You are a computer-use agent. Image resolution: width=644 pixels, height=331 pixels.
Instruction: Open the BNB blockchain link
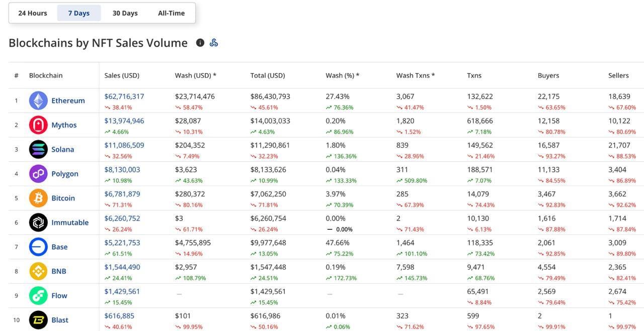coord(59,271)
